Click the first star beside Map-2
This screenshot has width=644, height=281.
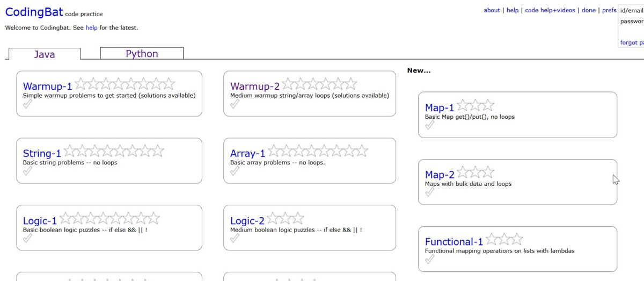pos(463,172)
